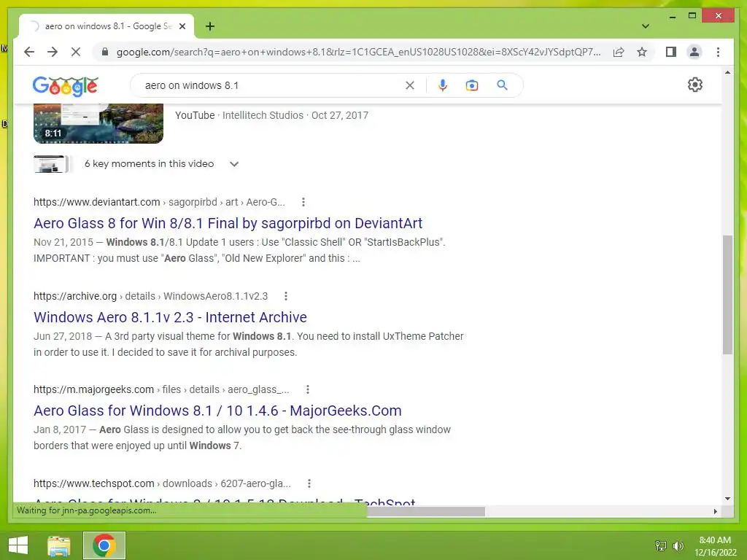The width and height of the screenshot is (747, 560).
Task: Click YouTube Intellitech Studios source text
Action: 271,115
